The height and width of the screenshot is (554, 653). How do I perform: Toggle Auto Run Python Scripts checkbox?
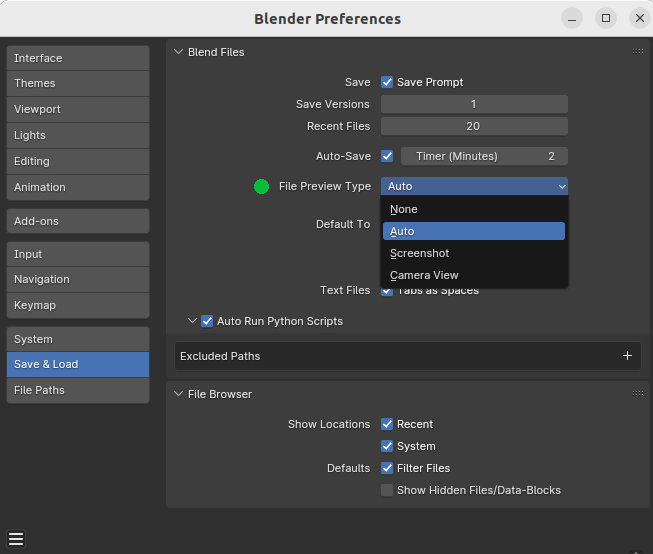(x=207, y=321)
